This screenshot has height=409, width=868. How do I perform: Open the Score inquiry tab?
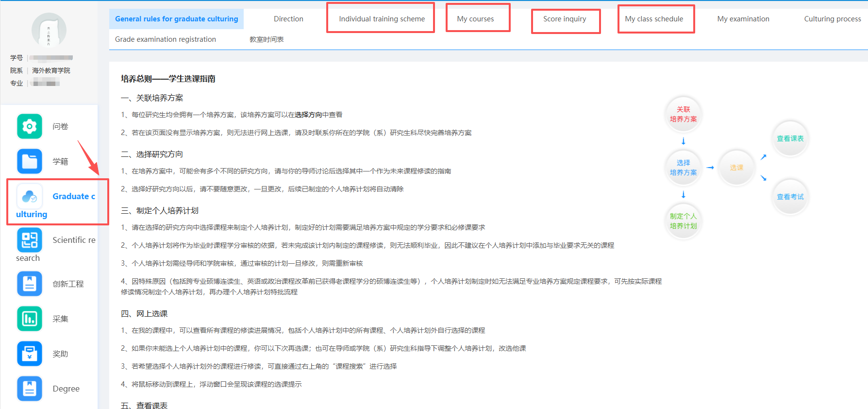565,19
